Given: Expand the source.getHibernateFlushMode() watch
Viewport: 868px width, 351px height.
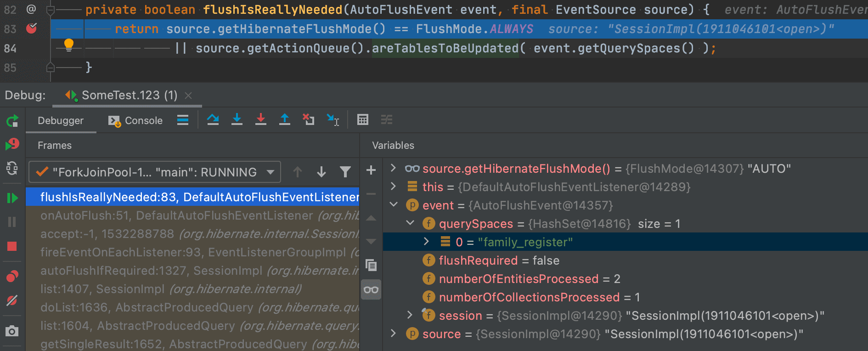Looking at the screenshot, I should click(393, 168).
